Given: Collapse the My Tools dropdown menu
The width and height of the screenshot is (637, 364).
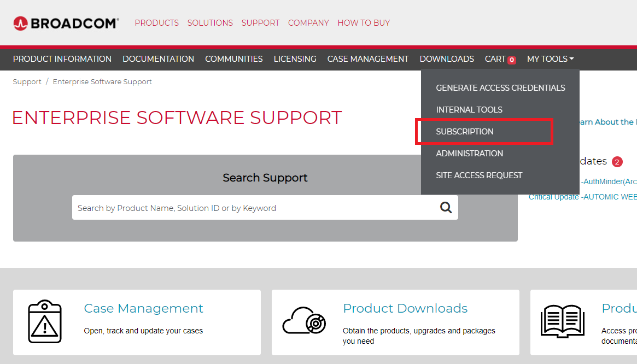Looking at the screenshot, I should tap(550, 59).
